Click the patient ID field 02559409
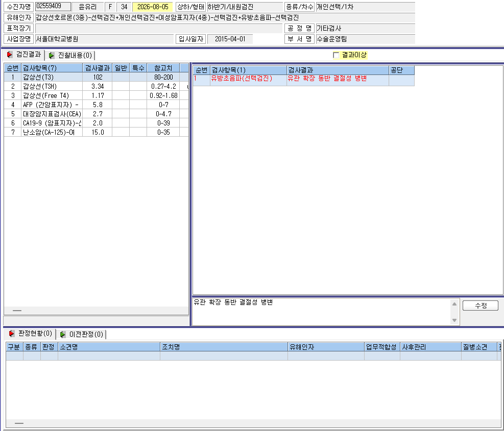 53,7
